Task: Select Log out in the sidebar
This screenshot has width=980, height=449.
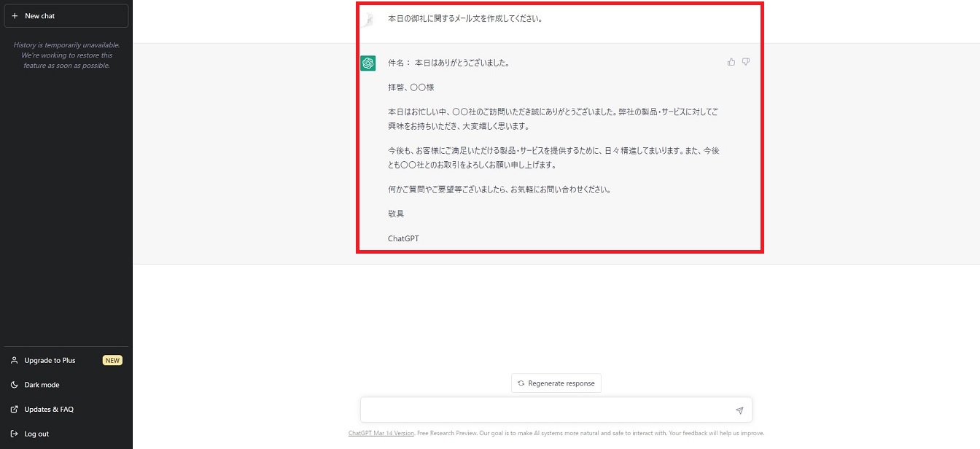Action: 36,434
